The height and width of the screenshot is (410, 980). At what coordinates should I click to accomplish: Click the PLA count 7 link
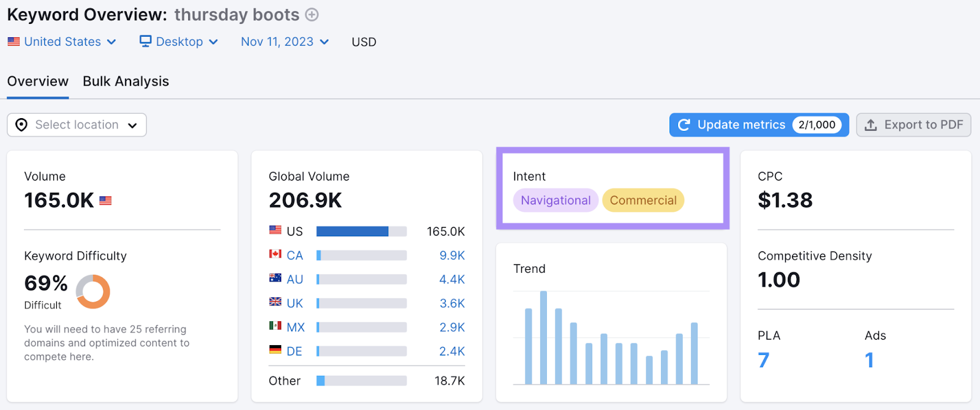pos(763,360)
